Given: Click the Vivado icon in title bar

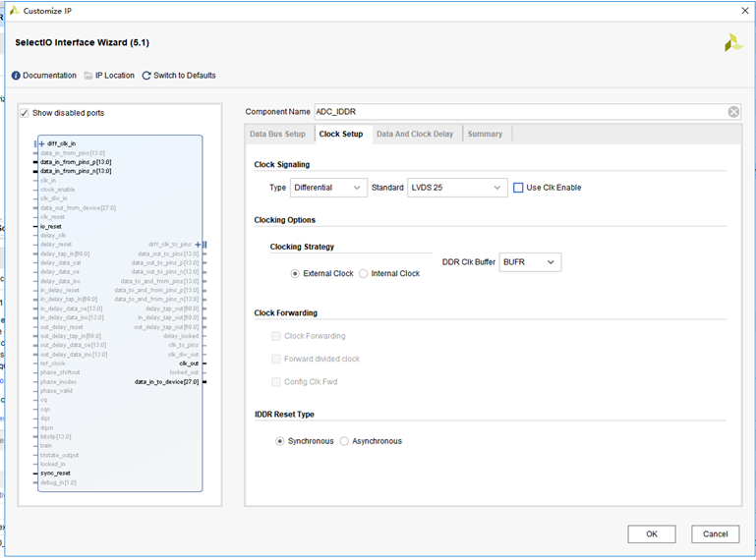Looking at the screenshot, I should 15,11.
